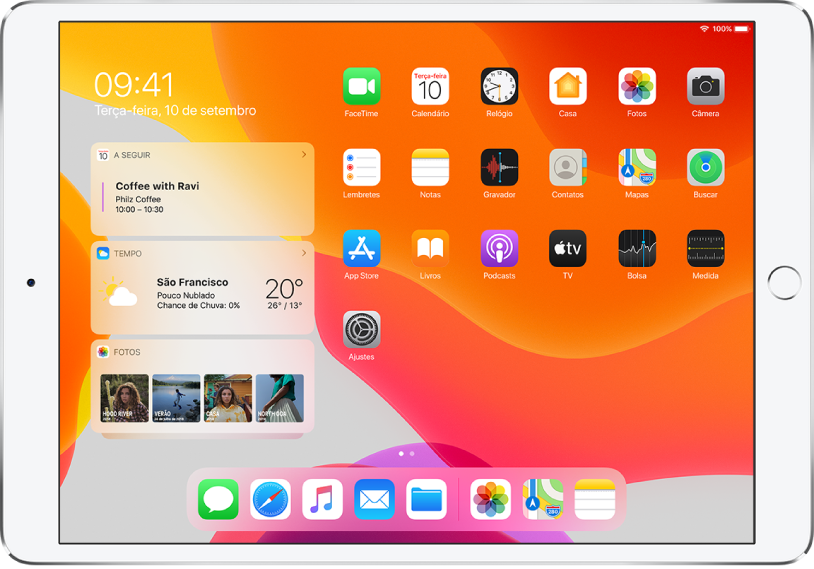Open the Bolsa stocks app
814x569 pixels.
637,248
